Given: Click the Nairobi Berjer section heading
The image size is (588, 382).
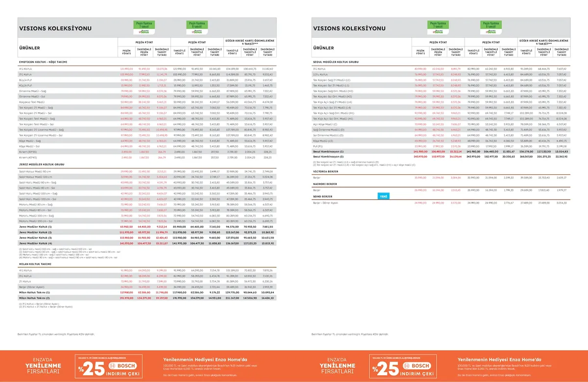Looking at the screenshot, I should [324, 184].
